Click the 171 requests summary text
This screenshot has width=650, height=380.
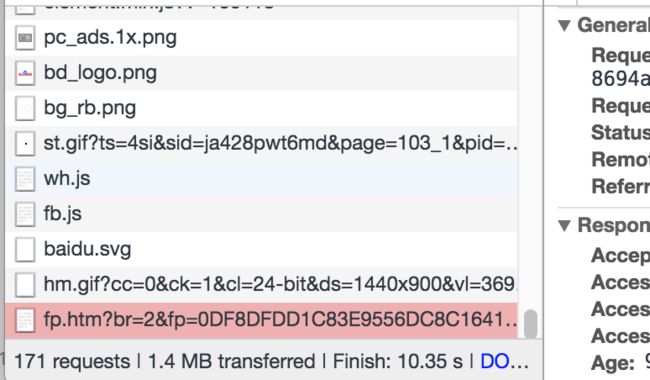click(72, 361)
